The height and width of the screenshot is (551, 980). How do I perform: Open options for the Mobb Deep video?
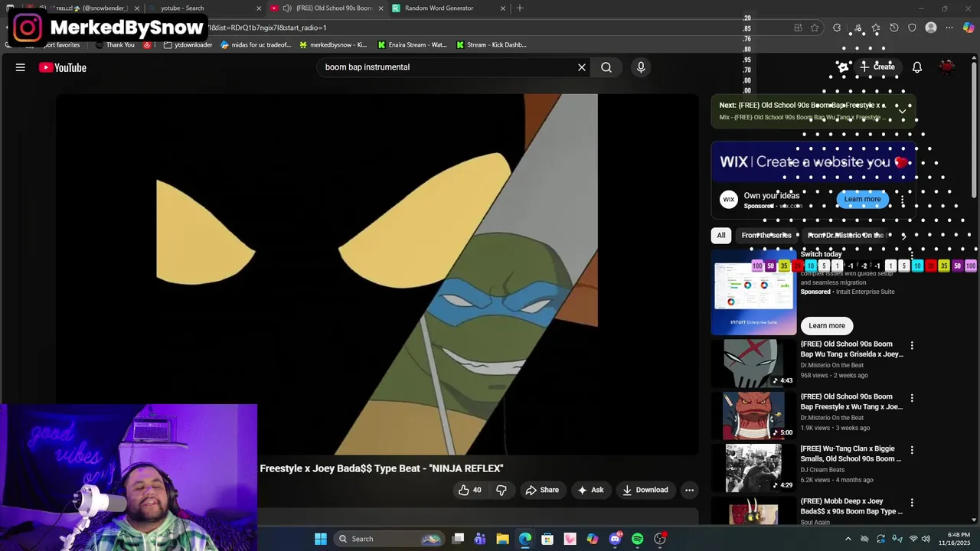[x=912, y=502]
